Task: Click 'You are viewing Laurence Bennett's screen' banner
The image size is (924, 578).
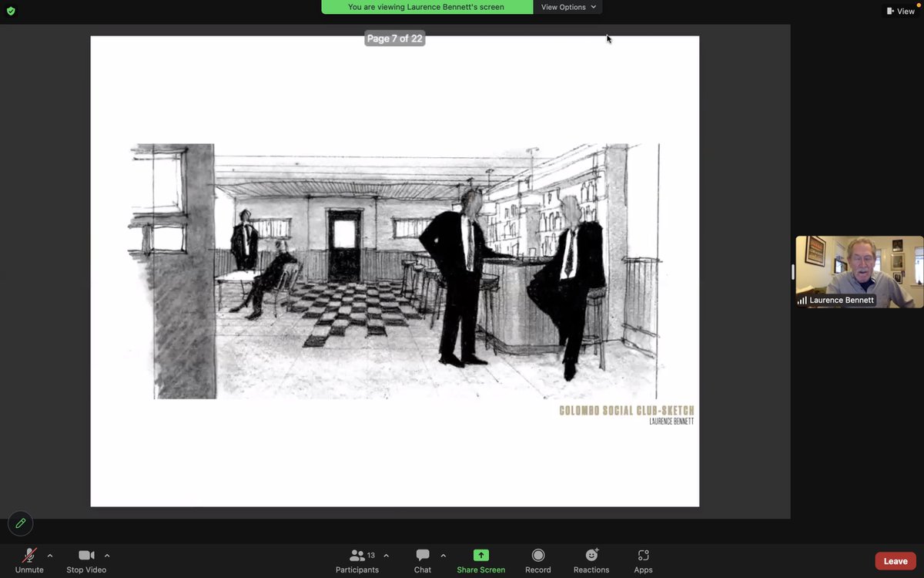Action: 426,7
